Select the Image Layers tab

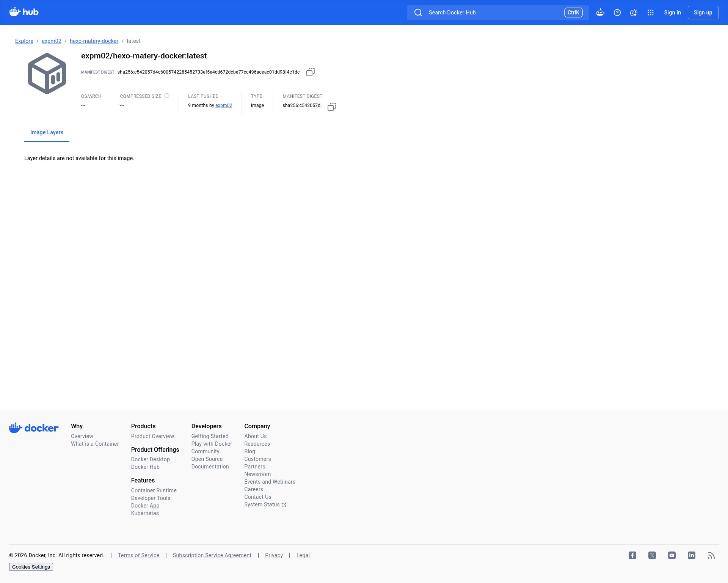coord(47,132)
